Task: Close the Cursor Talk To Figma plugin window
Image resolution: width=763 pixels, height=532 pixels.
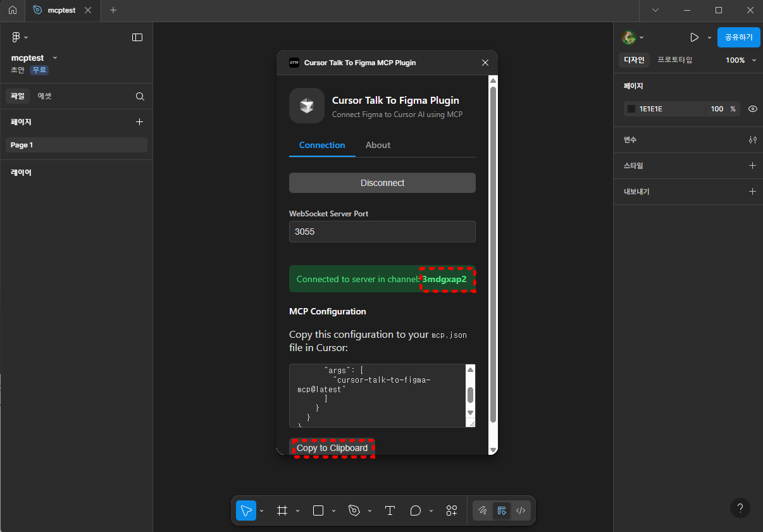Action: point(485,63)
